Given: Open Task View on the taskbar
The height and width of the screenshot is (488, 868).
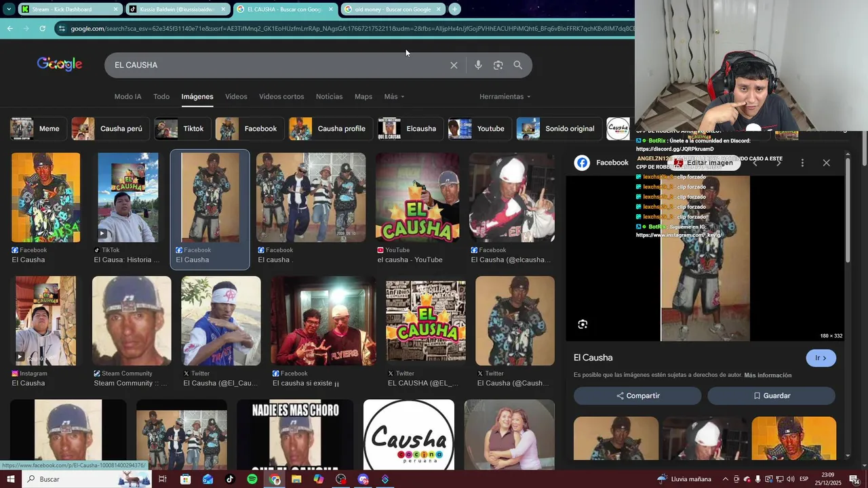Looking at the screenshot, I should tap(163, 479).
